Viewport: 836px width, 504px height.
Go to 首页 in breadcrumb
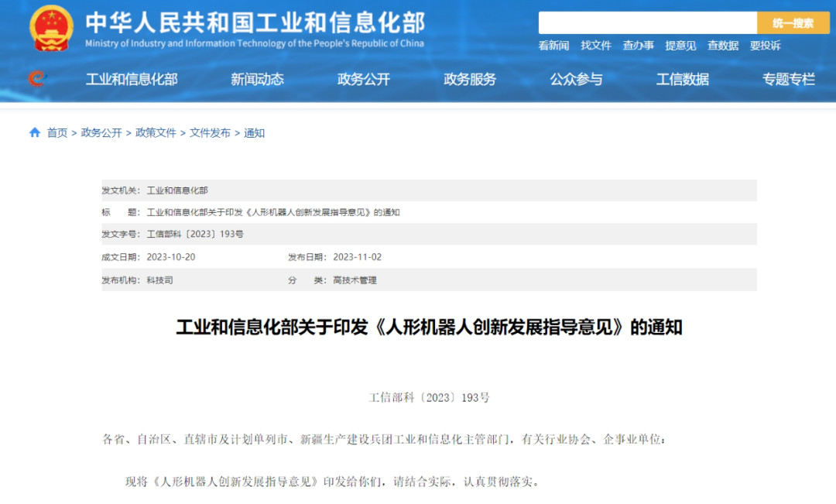click(x=57, y=133)
